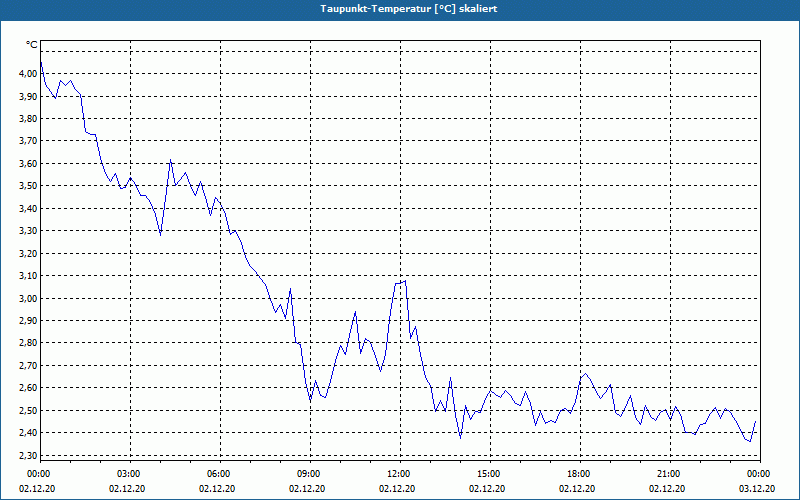Image resolution: width=800 pixels, height=500 pixels.
Task: Click the 03.12.20 date label
Action: click(x=757, y=488)
